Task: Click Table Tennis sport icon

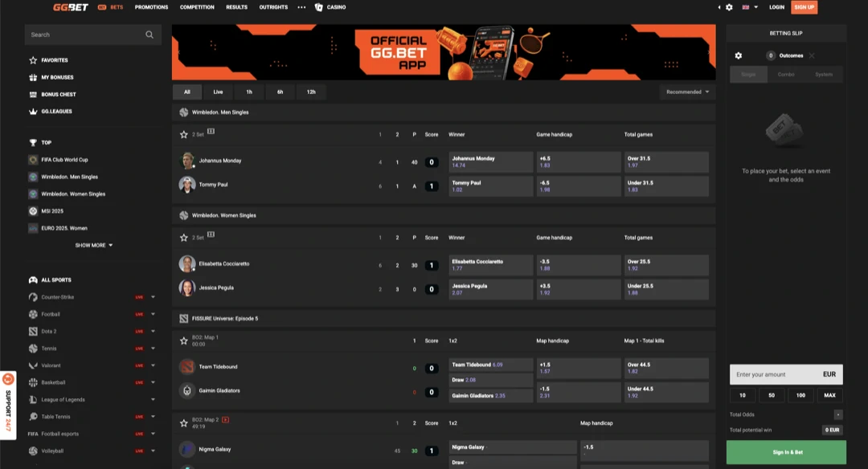Action: [33, 417]
